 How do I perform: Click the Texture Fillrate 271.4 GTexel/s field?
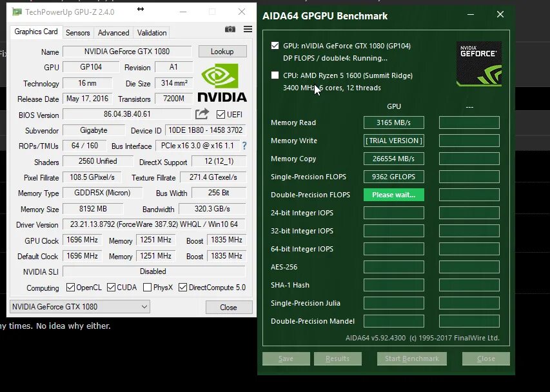[213, 177]
